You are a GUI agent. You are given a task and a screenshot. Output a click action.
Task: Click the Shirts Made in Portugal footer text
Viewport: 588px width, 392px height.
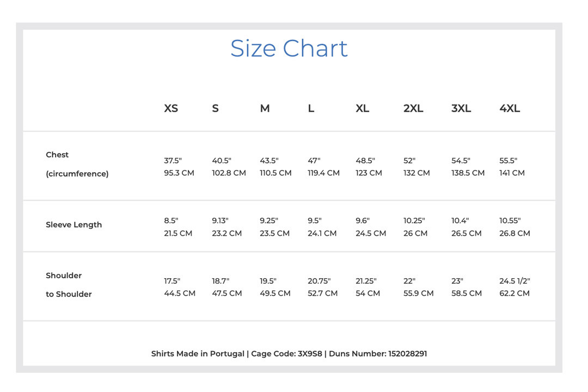pos(198,354)
